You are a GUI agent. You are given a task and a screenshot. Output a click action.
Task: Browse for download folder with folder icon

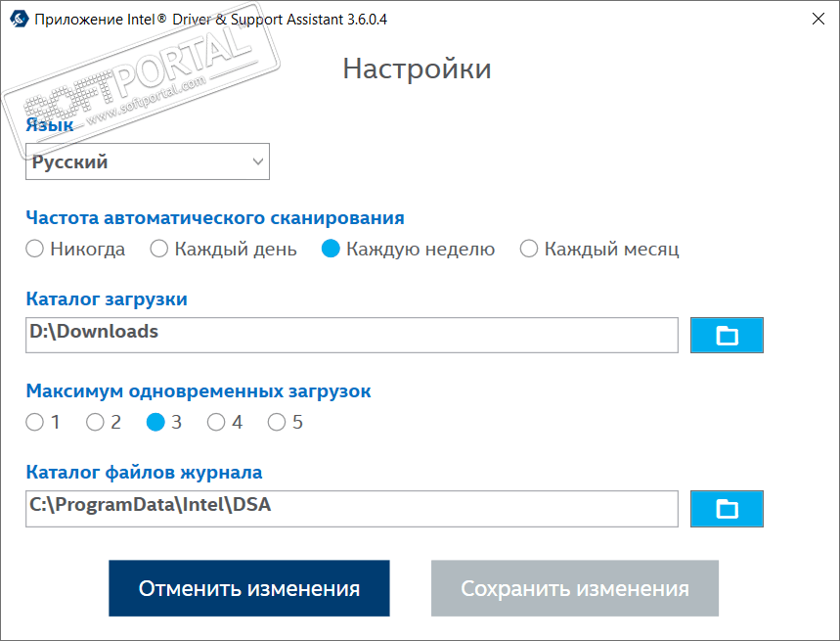pyautogui.click(x=727, y=335)
